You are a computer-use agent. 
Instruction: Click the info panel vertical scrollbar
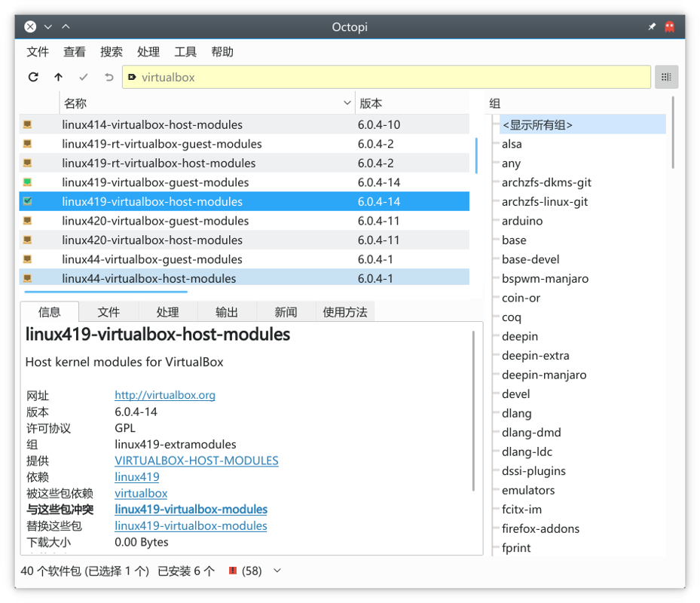tap(473, 411)
